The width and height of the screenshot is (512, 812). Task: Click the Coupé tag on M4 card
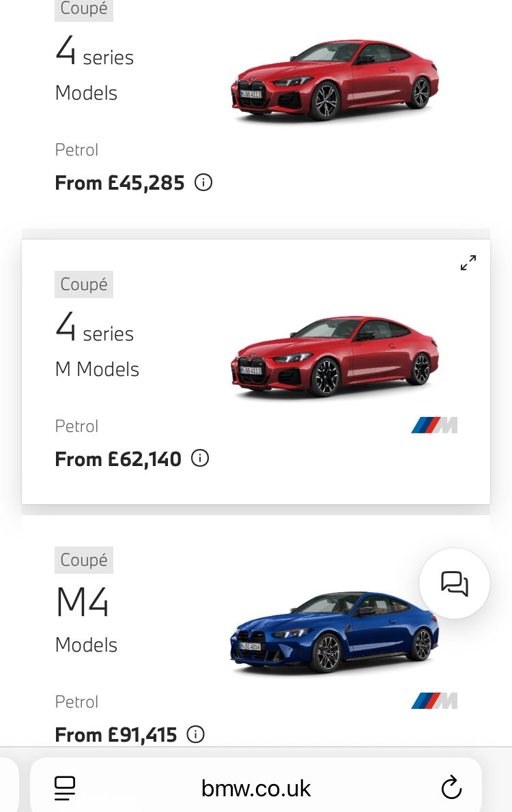(84, 560)
